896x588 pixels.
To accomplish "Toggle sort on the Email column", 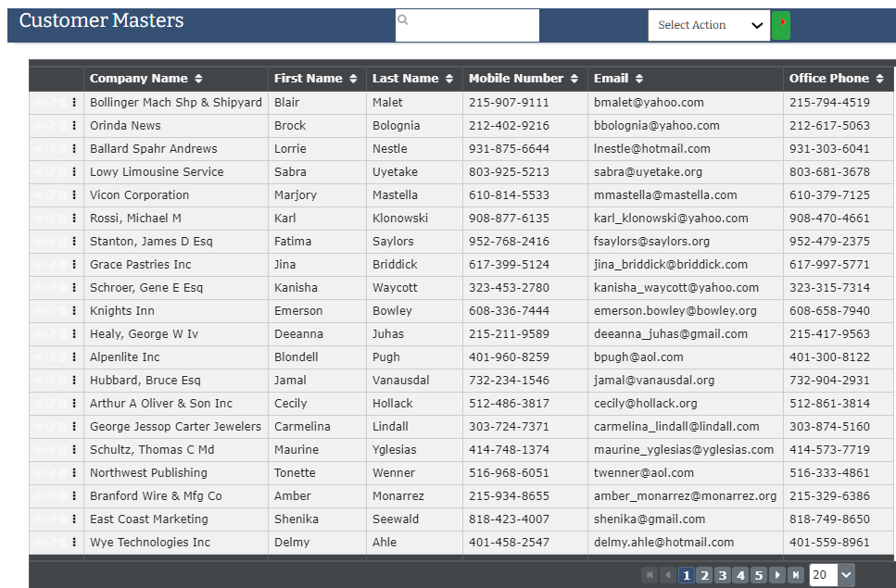I will click(639, 79).
